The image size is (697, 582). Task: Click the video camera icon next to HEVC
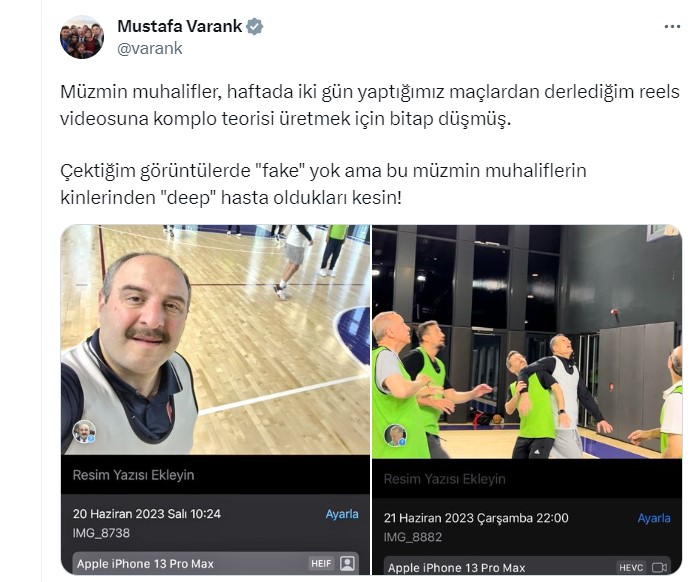659,567
